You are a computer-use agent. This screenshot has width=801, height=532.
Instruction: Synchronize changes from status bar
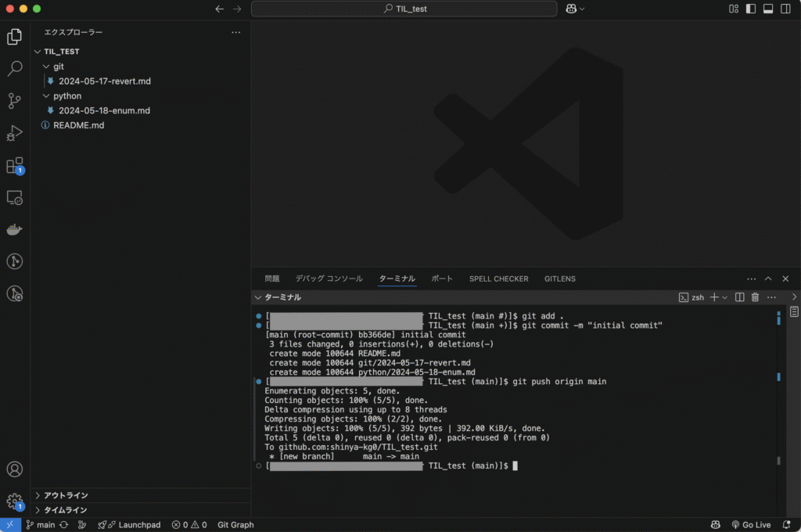point(64,525)
